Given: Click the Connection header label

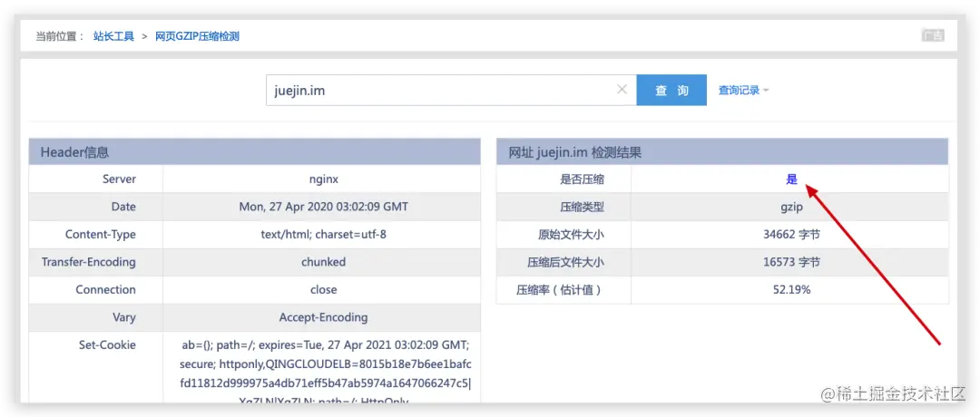Looking at the screenshot, I should 105,290.
